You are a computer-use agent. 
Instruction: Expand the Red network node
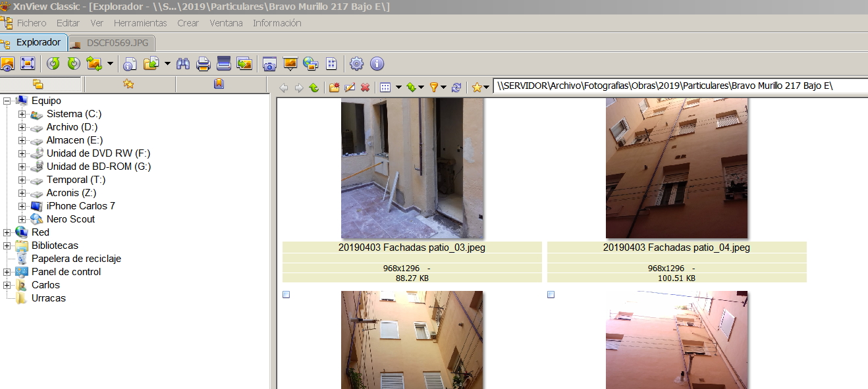pyautogui.click(x=7, y=232)
